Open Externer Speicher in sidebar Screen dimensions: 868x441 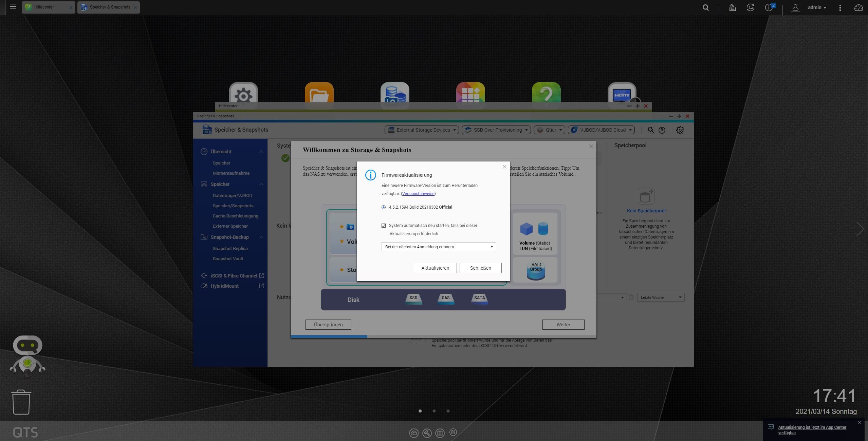click(230, 226)
